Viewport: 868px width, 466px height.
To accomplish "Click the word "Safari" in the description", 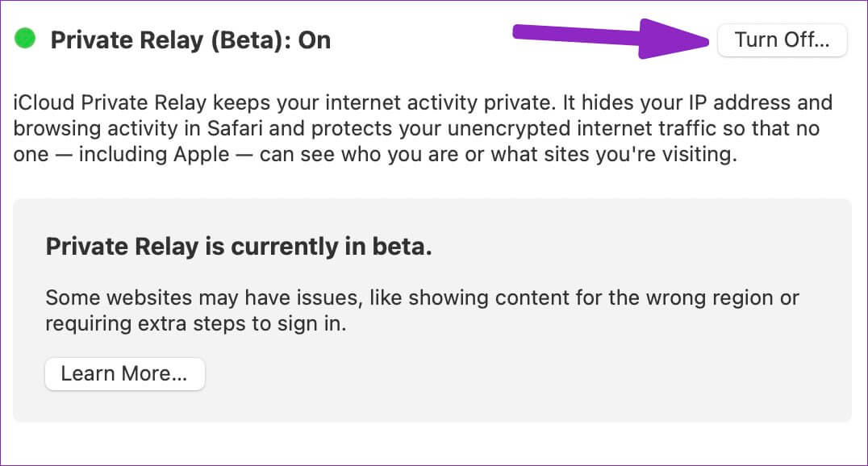I will (235, 128).
